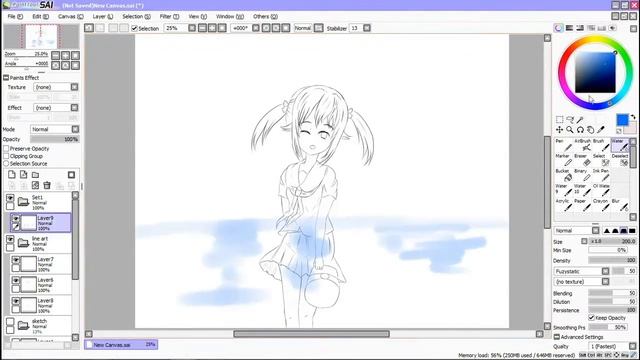Select the Crayon tool

601,205
